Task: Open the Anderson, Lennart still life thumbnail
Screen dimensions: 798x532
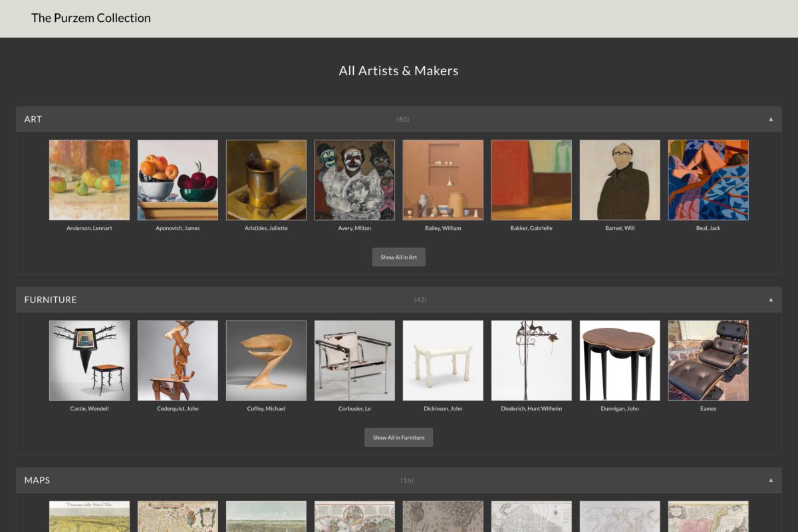Action: click(89, 180)
